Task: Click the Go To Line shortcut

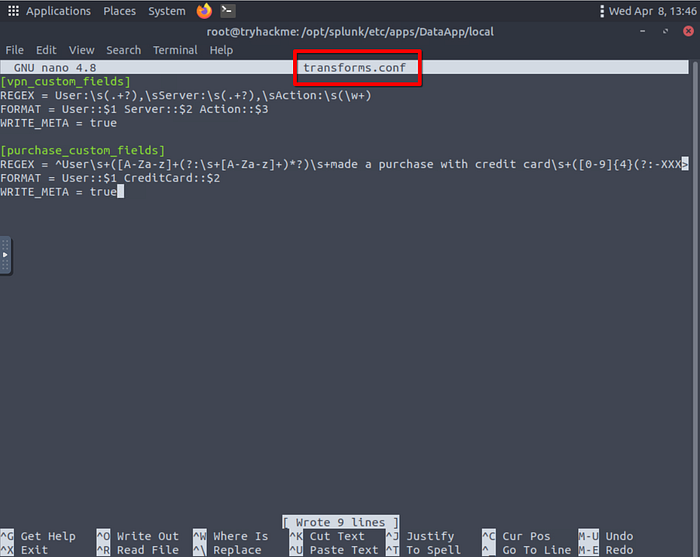Action: pos(526,550)
